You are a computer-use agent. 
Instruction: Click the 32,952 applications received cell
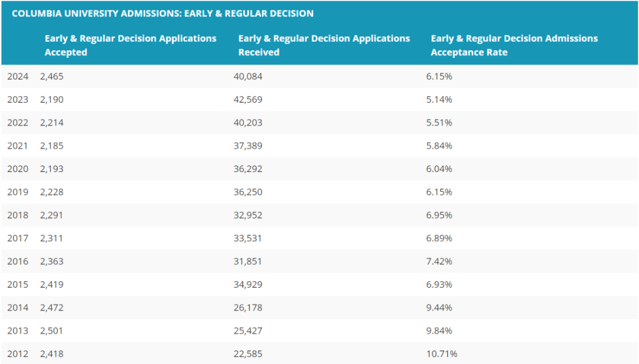click(x=248, y=216)
